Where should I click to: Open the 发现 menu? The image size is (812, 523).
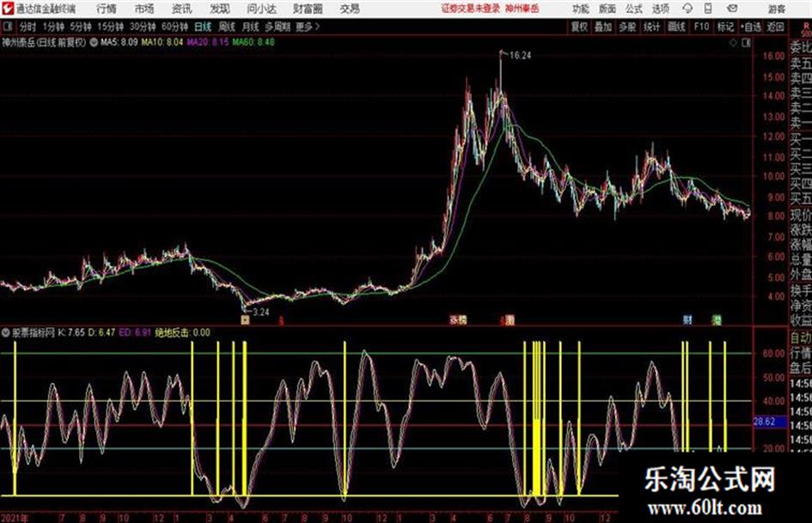coord(220,9)
